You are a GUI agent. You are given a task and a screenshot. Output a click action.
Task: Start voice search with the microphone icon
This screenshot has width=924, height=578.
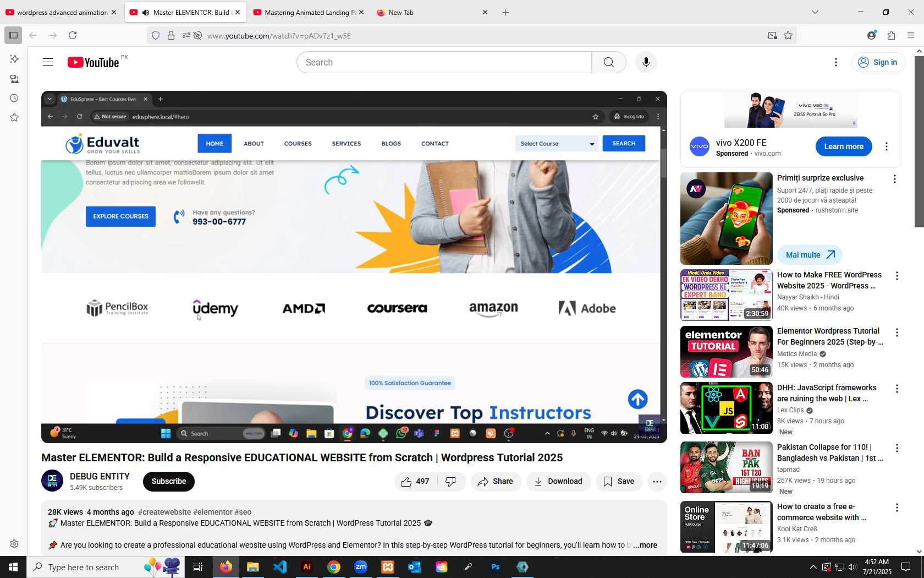tap(646, 62)
